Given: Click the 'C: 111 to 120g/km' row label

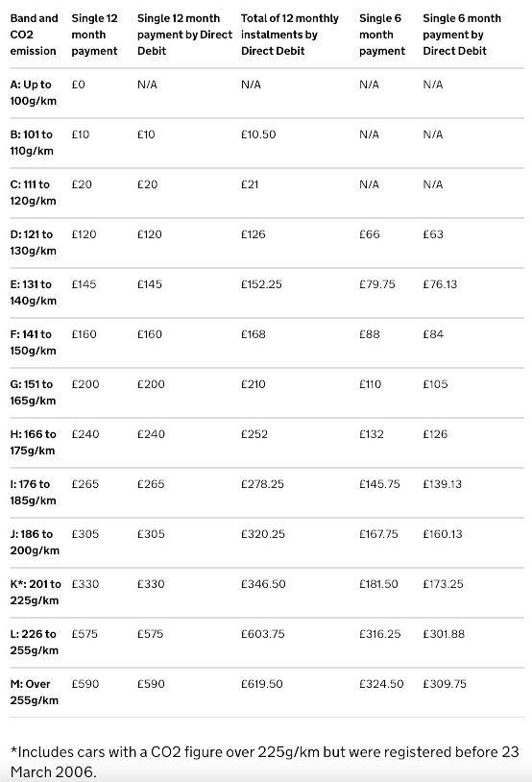Looking at the screenshot, I should [33, 192].
